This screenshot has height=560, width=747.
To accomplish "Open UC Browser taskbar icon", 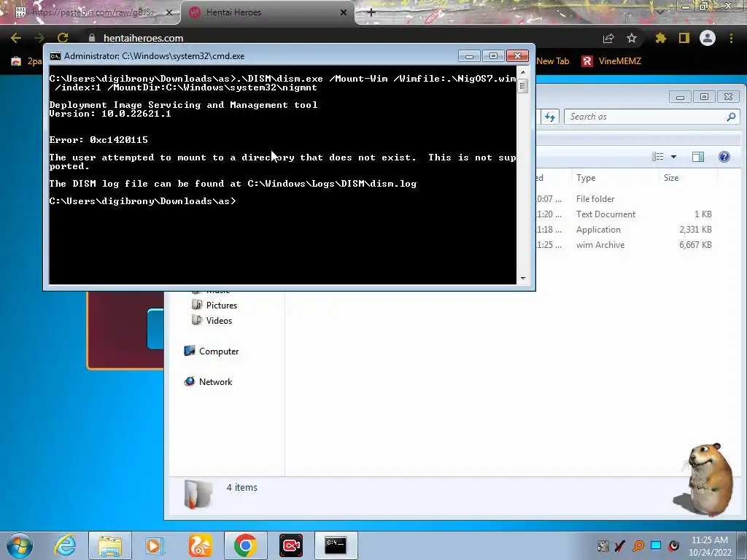I will pos(200,545).
